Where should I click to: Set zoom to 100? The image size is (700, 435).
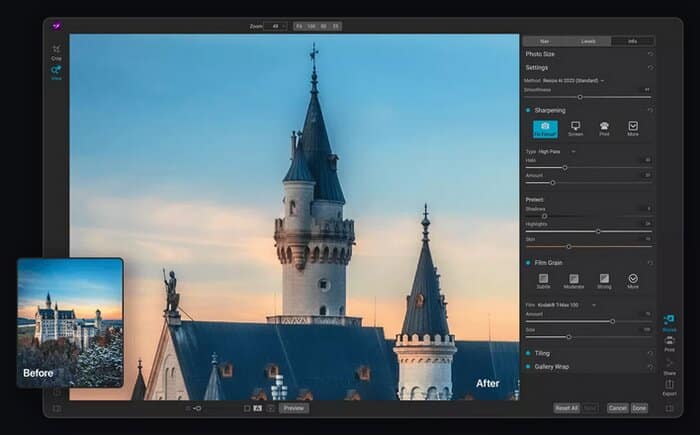pos(312,26)
